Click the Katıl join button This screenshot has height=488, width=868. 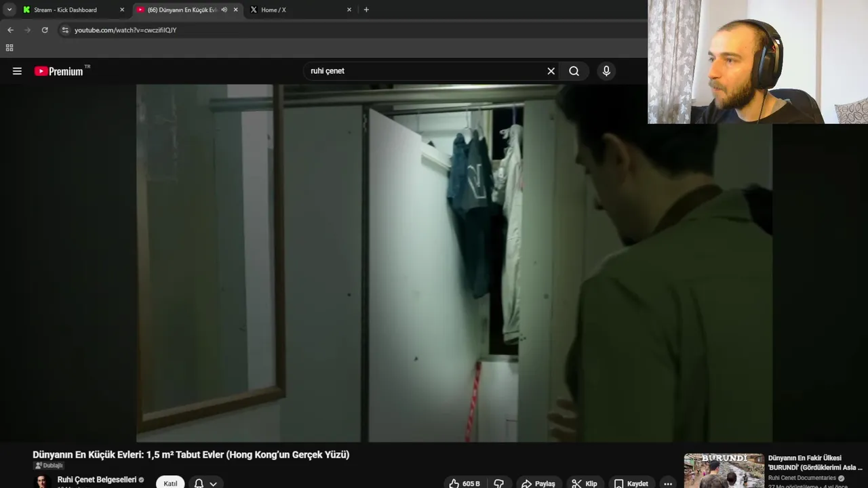click(x=170, y=483)
